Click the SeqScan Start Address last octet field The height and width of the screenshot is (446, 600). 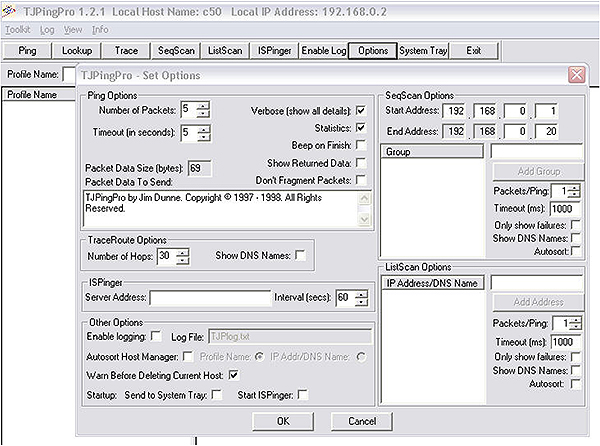click(x=546, y=111)
